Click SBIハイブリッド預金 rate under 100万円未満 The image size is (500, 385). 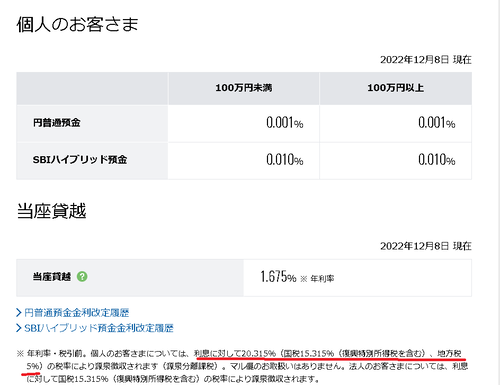[285, 160]
